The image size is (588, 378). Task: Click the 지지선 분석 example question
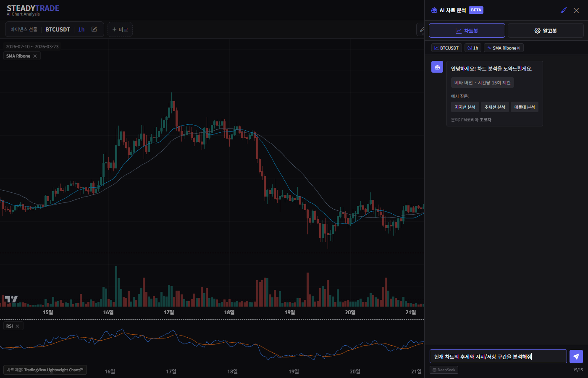click(465, 107)
